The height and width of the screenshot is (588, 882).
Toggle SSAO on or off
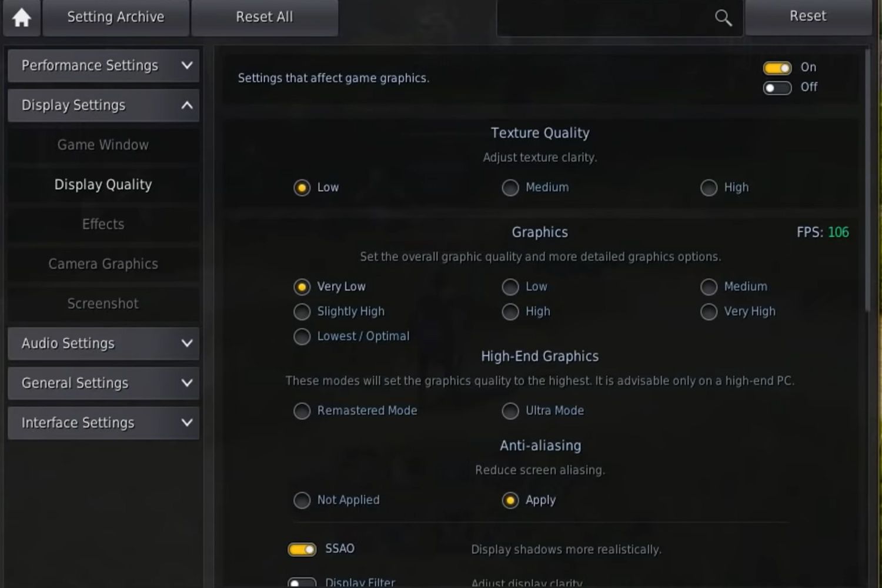302,549
